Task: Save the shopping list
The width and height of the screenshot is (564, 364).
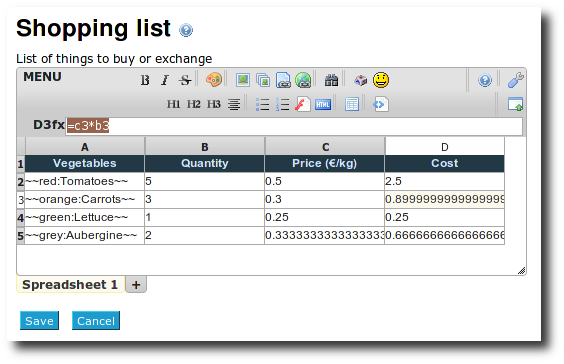Action: (40, 320)
